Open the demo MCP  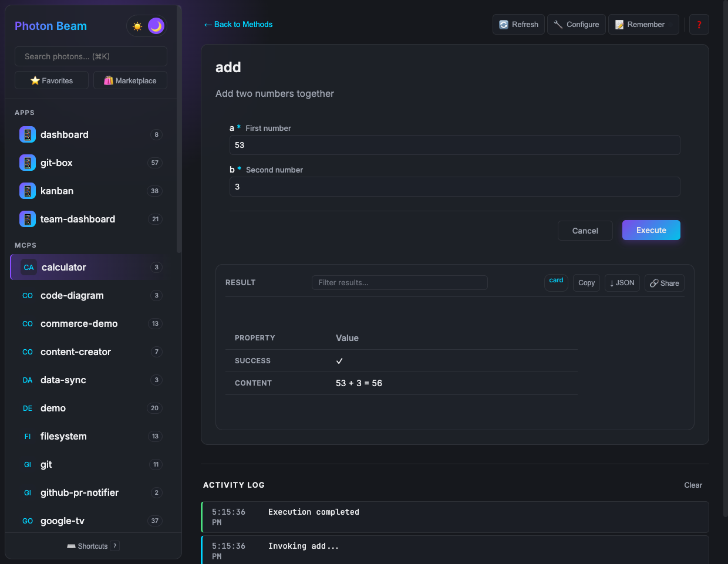91,408
